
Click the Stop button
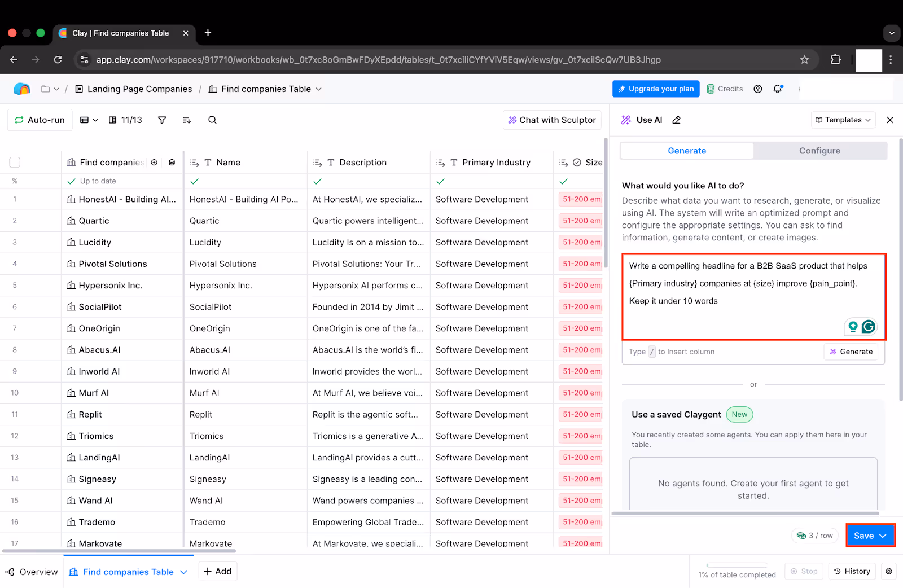804,571
